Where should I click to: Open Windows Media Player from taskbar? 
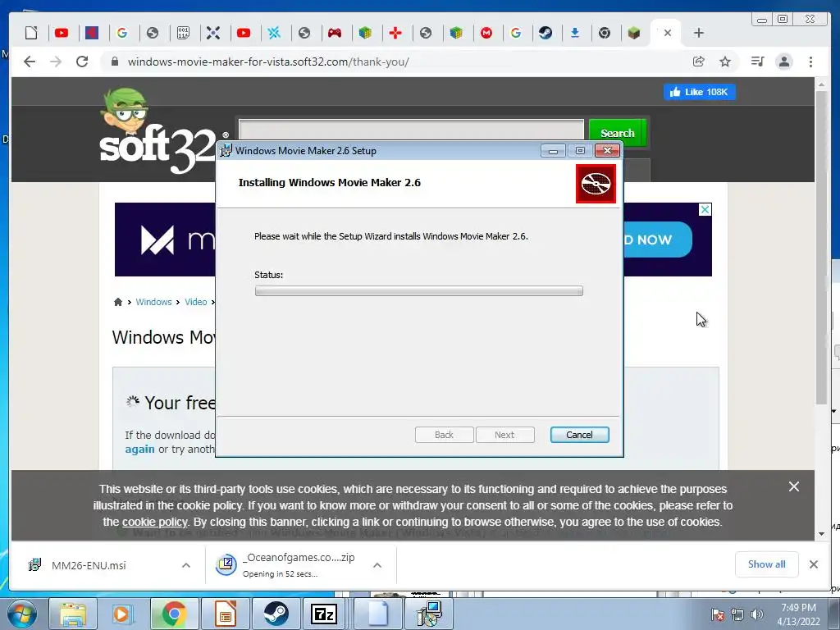point(121,614)
